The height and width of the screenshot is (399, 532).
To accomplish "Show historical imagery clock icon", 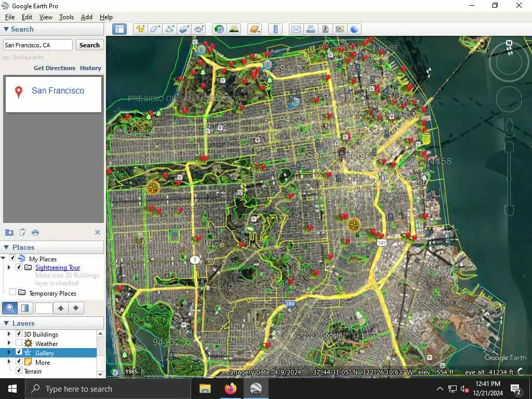I will click(219, 29).
